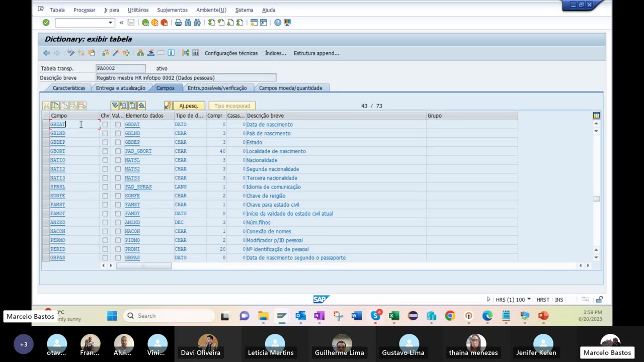Toggle the Chv checkbox for GBDAT row
The width and height of the screenshot is (644, 362).
coord(105,125)
